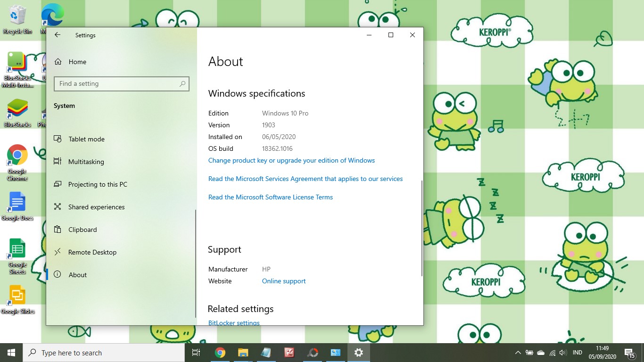The image size is (644, 362).
Task: Open the Settings gear taskbar icon
Action: pos(359,353)
